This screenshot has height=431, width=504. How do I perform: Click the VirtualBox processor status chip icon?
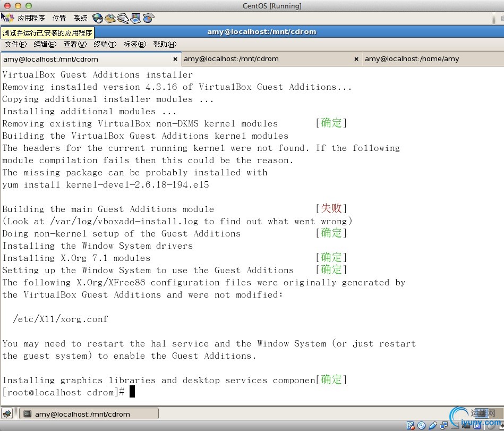tap(477, 426)
